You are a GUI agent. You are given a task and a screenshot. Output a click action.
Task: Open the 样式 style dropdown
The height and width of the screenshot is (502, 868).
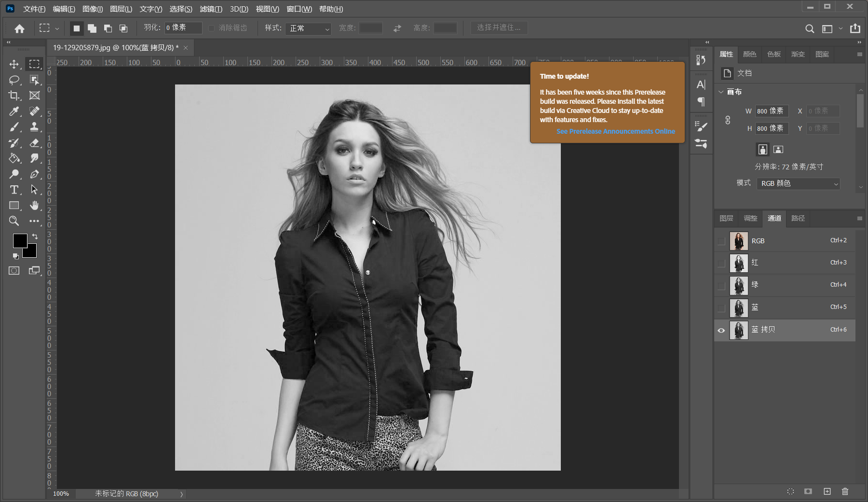(308, 28)
